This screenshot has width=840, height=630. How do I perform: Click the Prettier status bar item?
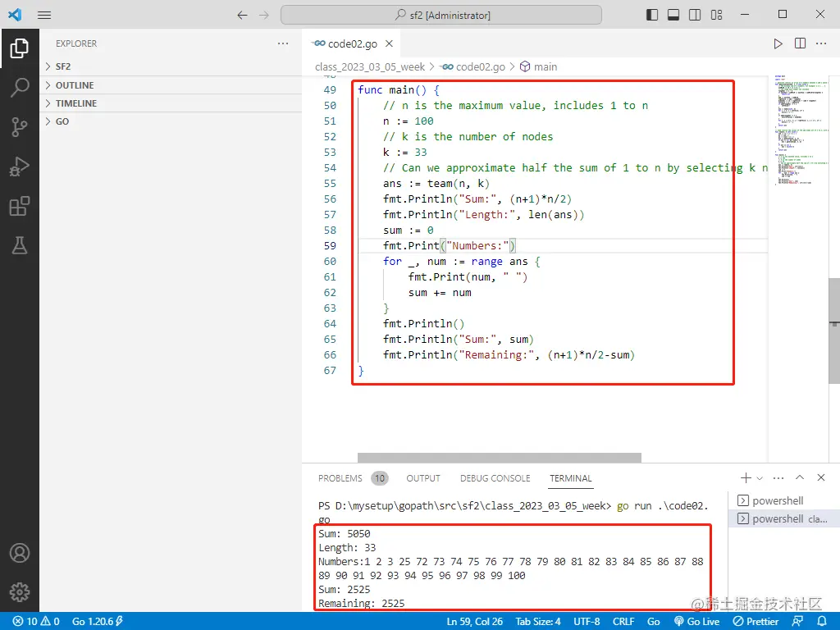pos(756,622)
